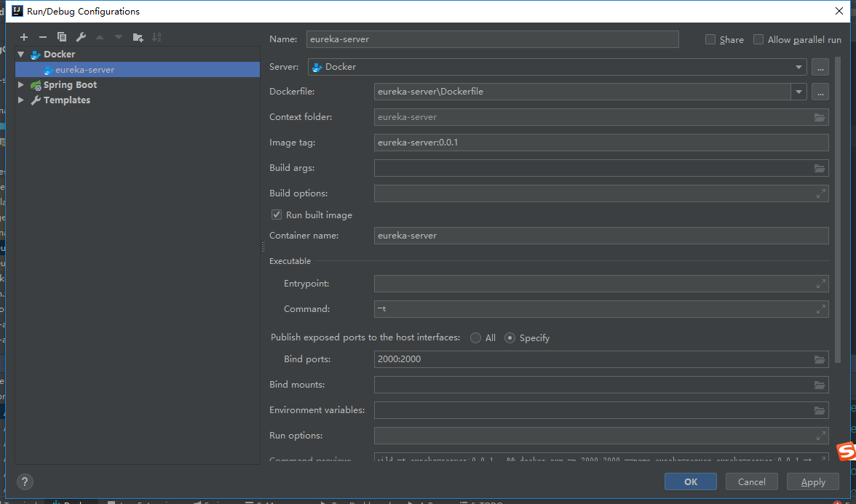
Task: Open Environment variables editor icon
Action: (x=820, y=410)
